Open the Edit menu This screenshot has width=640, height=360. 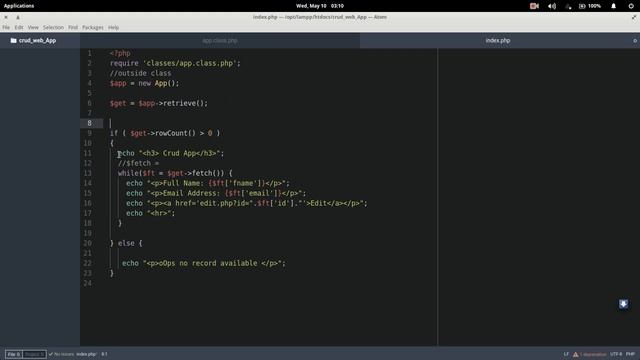click(19, 27)
